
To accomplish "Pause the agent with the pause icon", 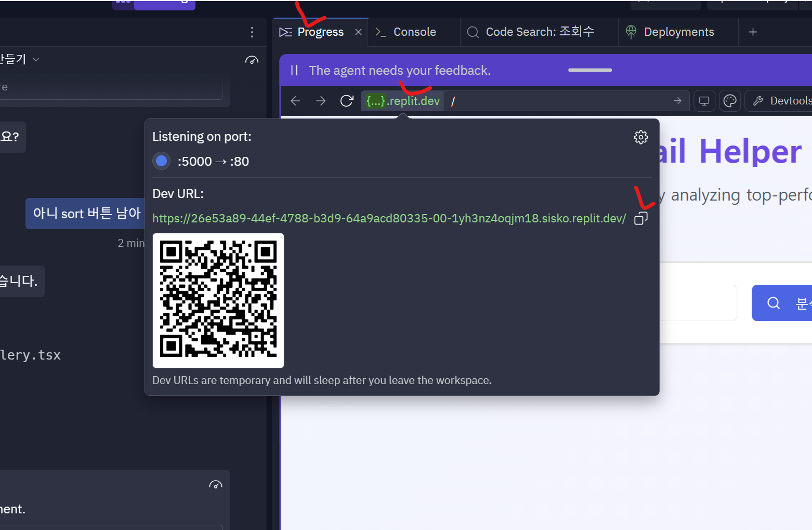I will pyautogui.click(x=294, y=70).
